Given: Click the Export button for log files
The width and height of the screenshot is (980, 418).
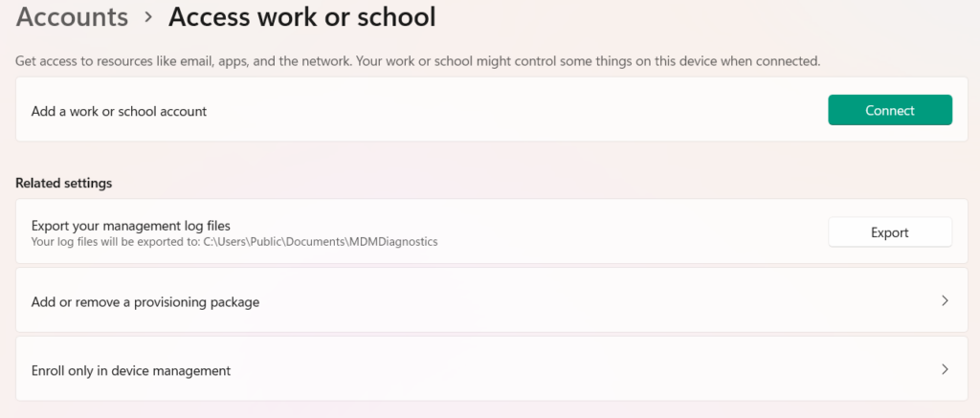Looking at the screenshot, I should 889,232.
